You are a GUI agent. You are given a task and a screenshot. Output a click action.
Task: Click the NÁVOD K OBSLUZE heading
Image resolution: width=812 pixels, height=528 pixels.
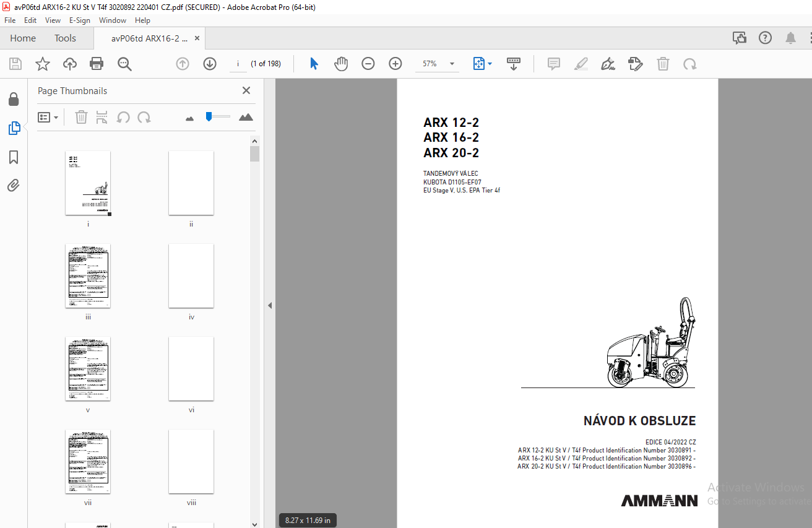pyautogui.click(x=639, y=421)
